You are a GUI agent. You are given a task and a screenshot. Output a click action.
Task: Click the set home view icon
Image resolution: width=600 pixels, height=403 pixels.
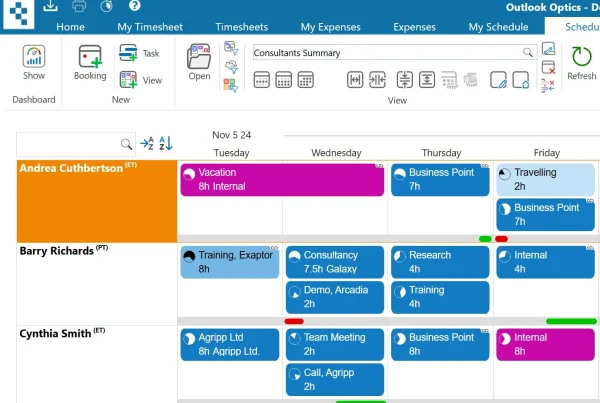click(x=521, y=80)
